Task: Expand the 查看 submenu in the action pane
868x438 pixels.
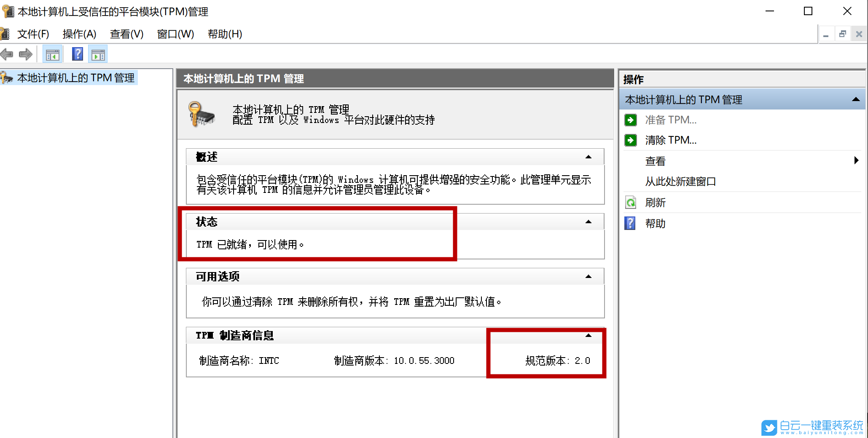Action: [x=856, y=160]
